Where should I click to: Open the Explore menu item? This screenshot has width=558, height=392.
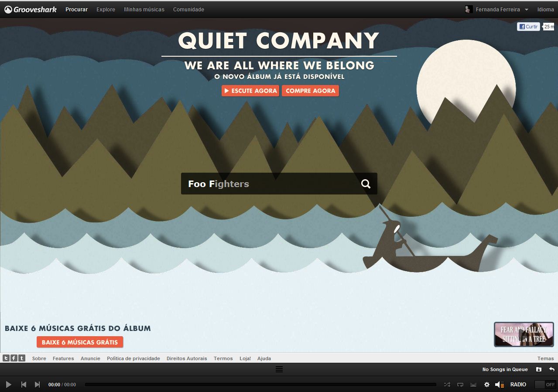[x=106, y=9]
